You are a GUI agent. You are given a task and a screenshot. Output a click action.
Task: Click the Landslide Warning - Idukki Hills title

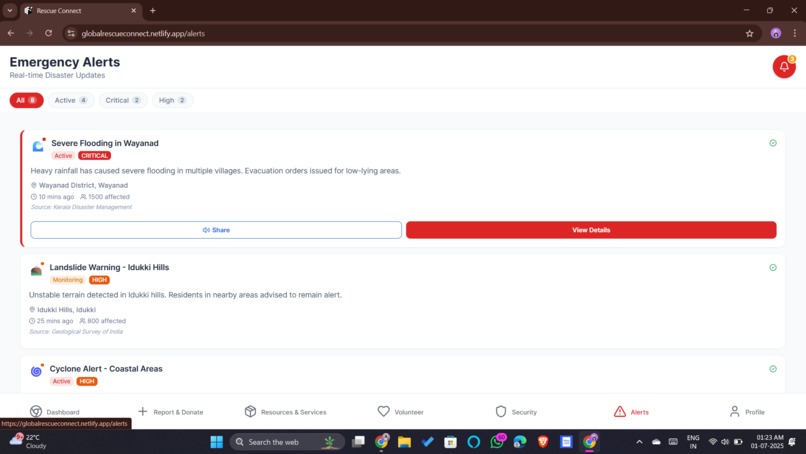point(109,267)
